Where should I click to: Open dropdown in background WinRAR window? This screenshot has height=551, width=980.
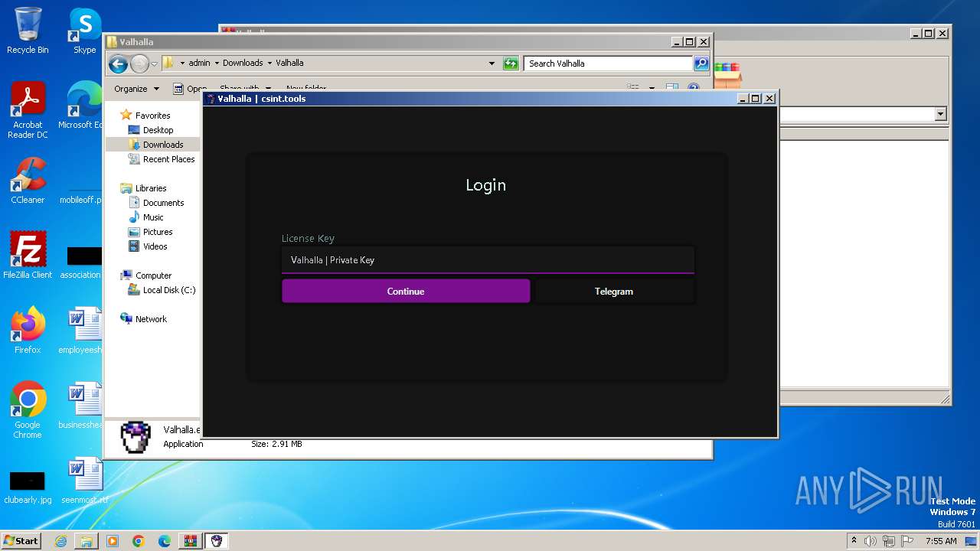(x=940, y=114)
